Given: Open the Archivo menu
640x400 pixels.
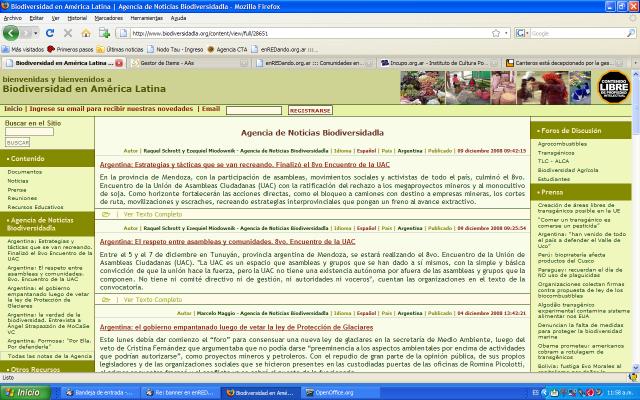Looking at the screenshot, I should click(13, 18).
